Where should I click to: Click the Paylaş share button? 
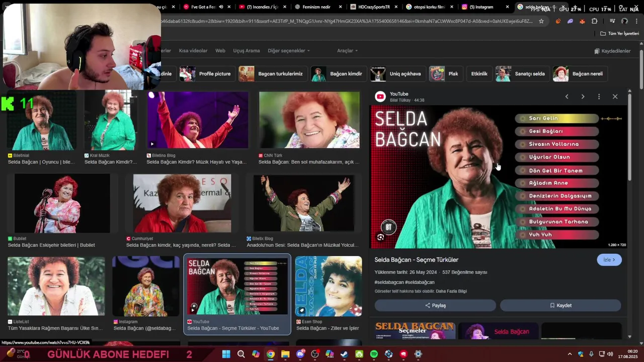[x=435, y=305]
